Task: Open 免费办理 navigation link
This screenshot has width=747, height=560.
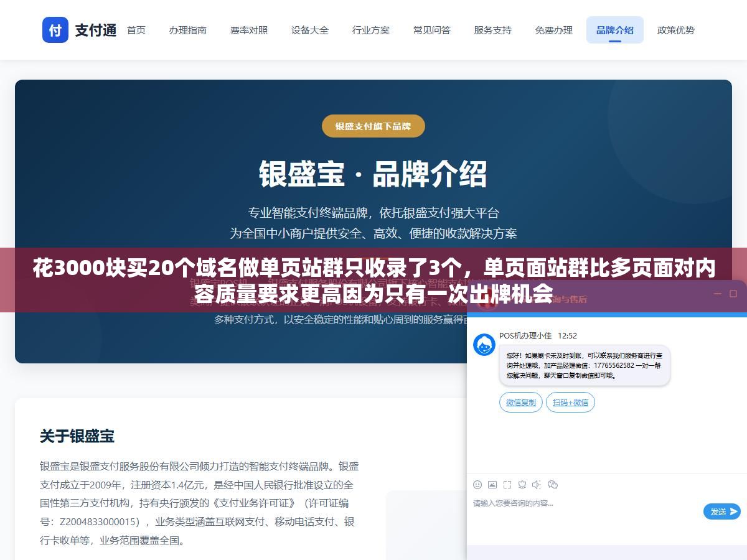Action: click(x=553, y=30)
